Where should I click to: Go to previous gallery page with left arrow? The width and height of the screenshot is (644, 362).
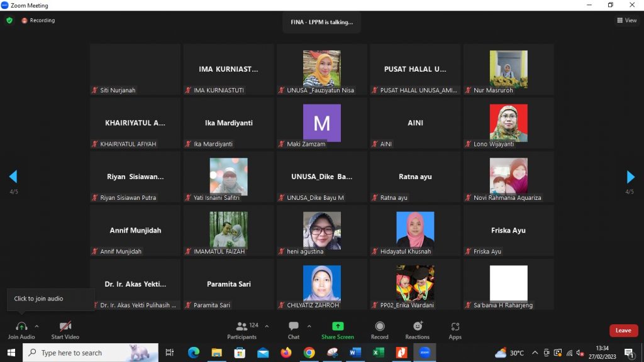point(13,177)
